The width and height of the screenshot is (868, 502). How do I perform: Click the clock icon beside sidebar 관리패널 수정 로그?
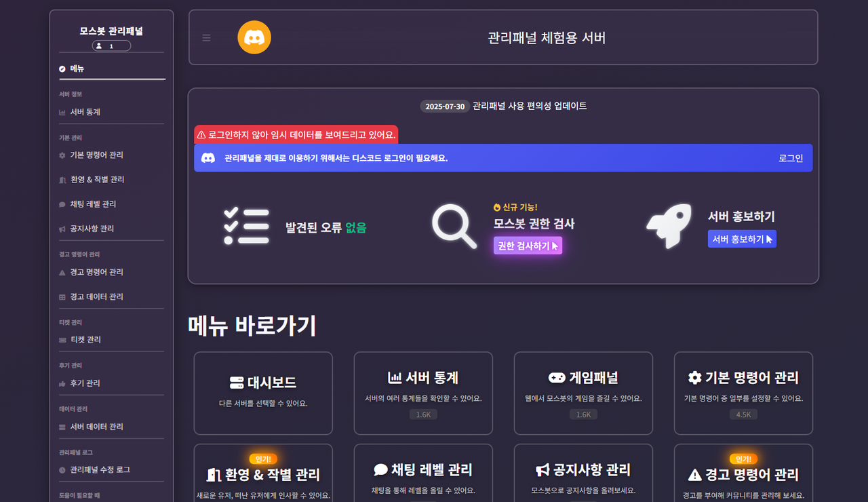click(x=62, y=470)
